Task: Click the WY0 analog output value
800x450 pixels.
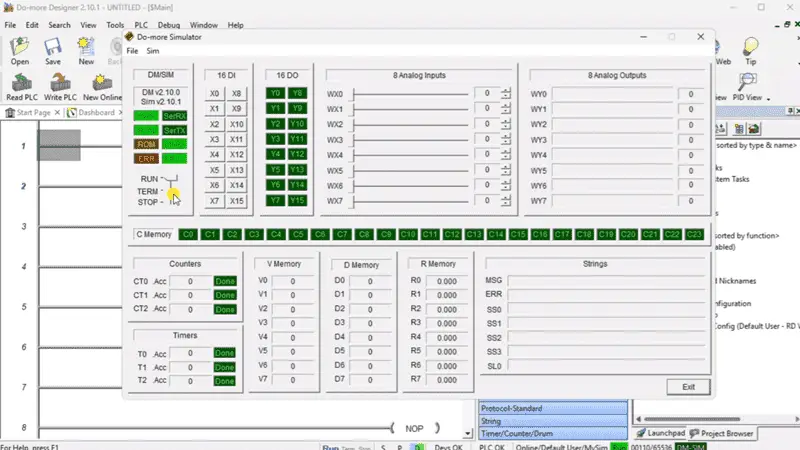Action: [690, 94]
